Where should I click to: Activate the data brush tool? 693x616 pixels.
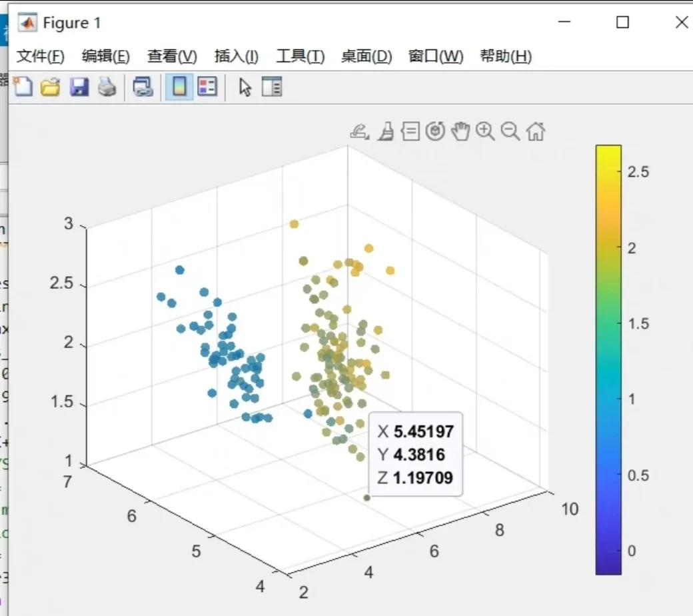click(386, 131)
